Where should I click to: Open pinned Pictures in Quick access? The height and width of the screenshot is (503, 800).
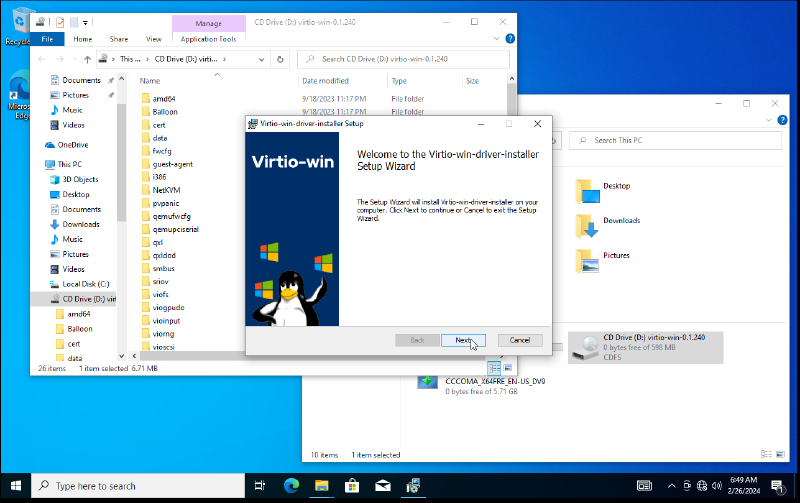click(x=76, y=95)
